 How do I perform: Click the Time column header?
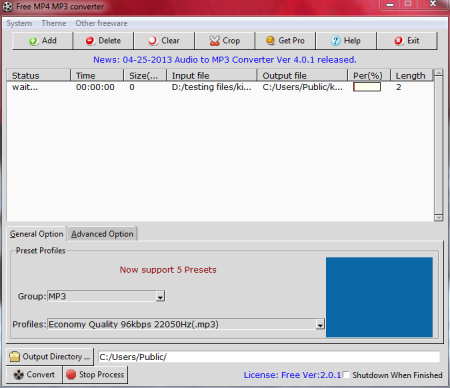(97, 76)
